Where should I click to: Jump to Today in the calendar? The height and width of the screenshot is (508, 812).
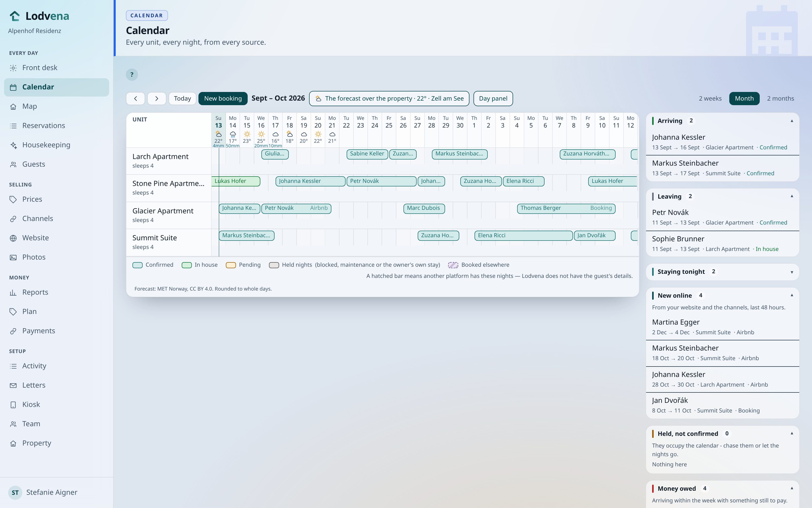click(182, 99)
